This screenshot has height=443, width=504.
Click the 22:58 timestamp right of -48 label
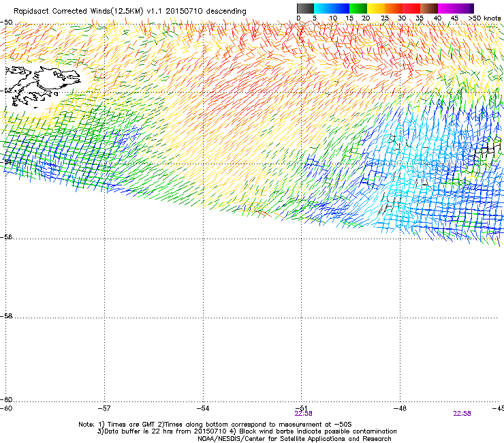coord(462,414)
